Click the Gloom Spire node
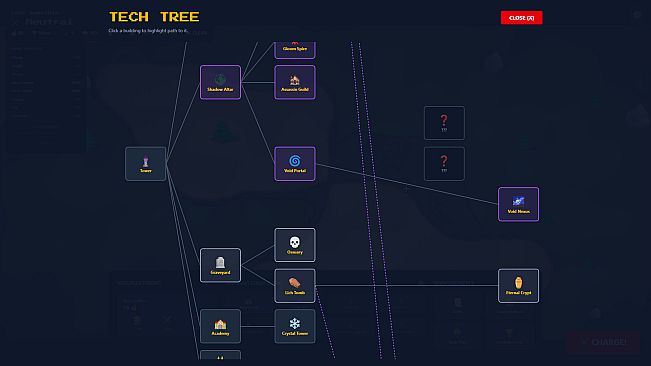This screenshot has width=651, height=366. click(295, 50)
